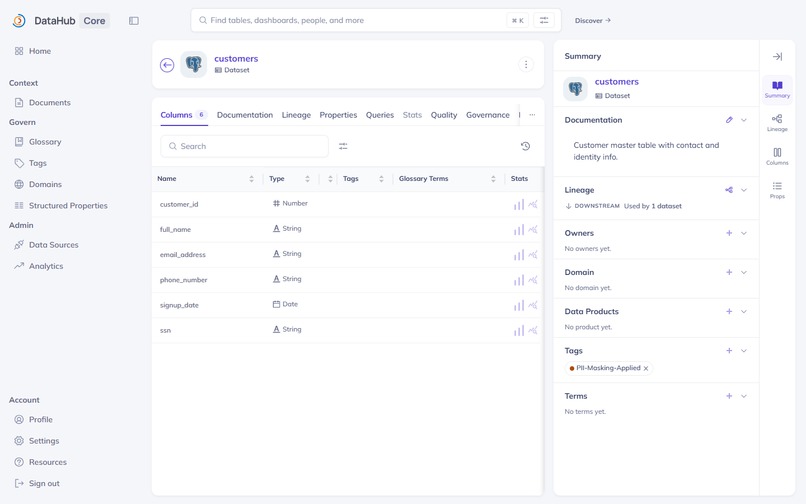Collapse the Documentation section chevron
Image resolution: width=806 pixels, height=504 pixels.
(x=744, y=120)
